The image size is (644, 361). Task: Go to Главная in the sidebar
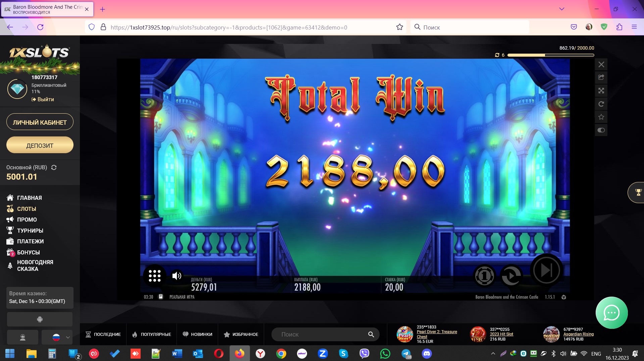[24, 198]
